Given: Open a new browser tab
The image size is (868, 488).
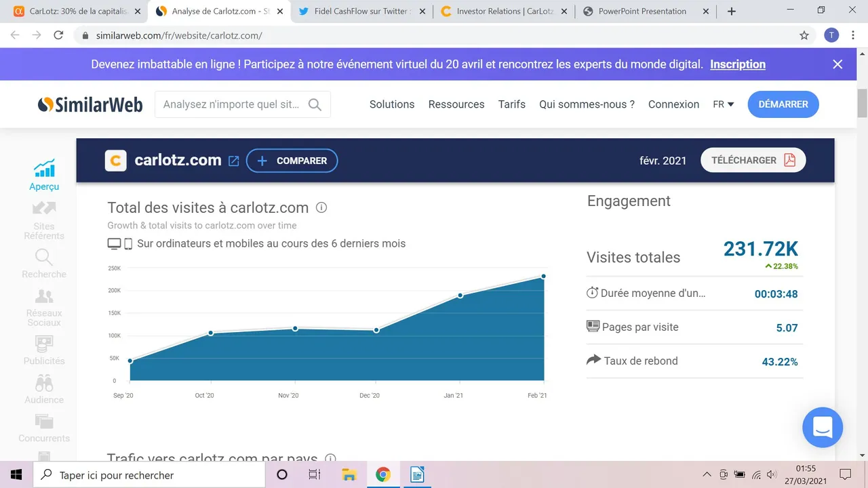Looking at the screenshot, I should pos(731,12).
